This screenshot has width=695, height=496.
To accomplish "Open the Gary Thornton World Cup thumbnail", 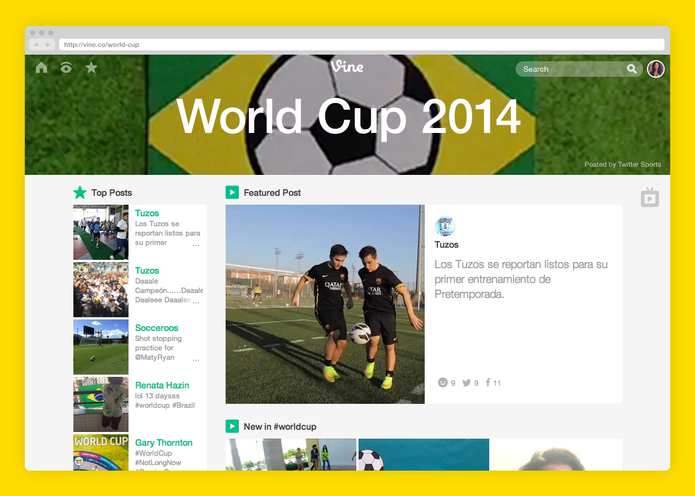I will [101, 452].
